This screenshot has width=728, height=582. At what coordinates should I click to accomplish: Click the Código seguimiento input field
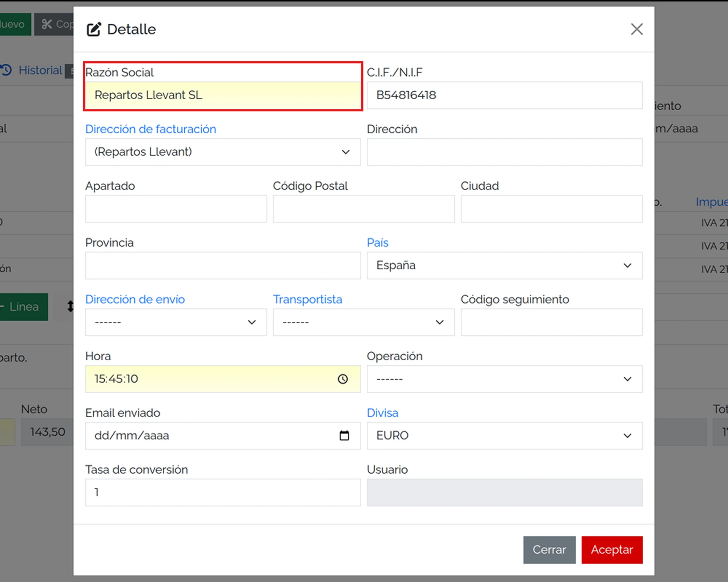pos(551,322)
